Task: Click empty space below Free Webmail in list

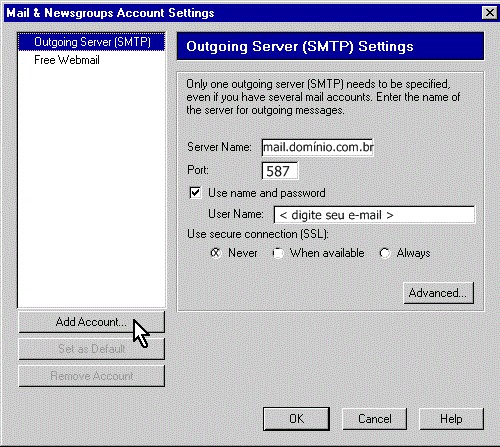Action: pos(91,187)
